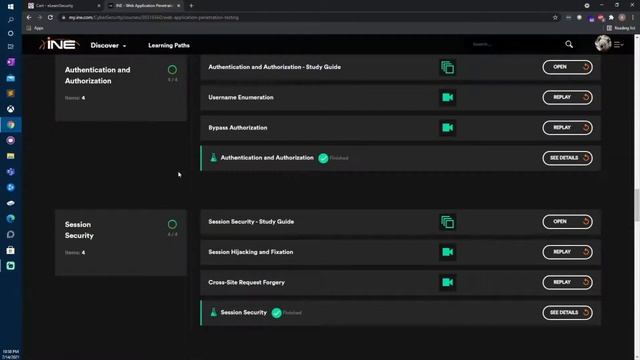Open the Xbox app on the taskbar
This screenshot has width=640, height=360.
11,109
